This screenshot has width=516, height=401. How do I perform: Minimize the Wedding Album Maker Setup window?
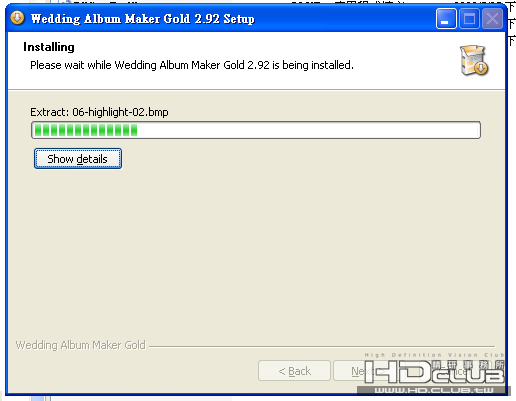click(x=446, y=18)
